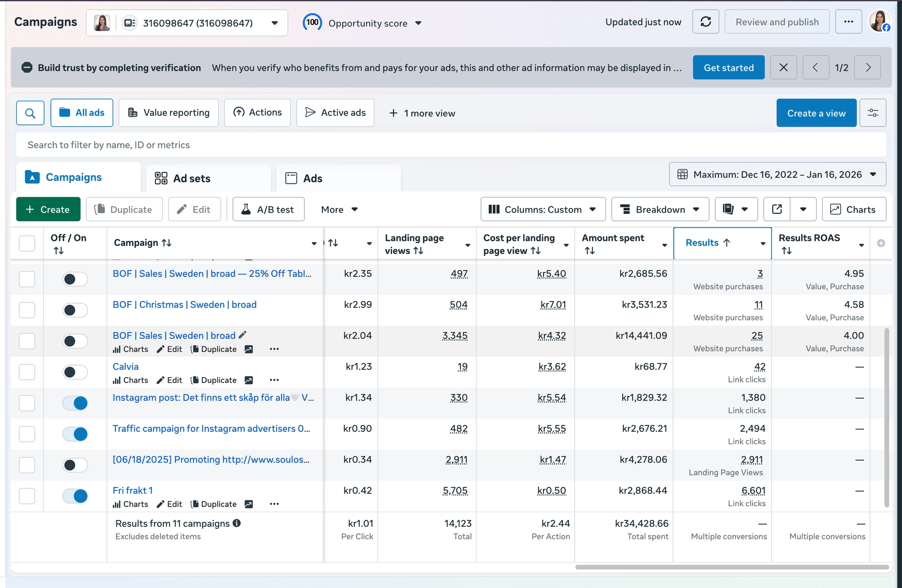Expand the Columns: Custom dropdown

tap(543, 209)
